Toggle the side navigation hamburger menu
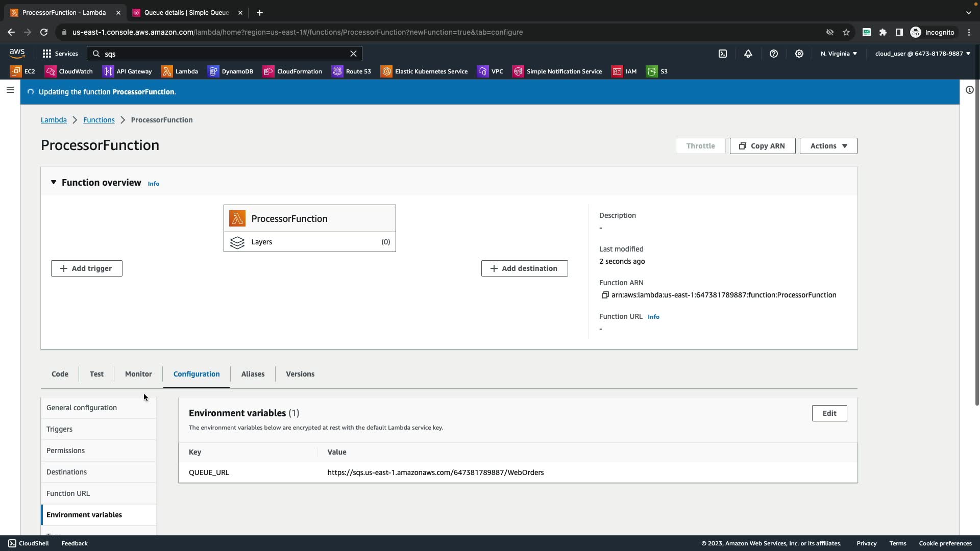The height and width of the screenshot is (551, 980). point(10,90)
